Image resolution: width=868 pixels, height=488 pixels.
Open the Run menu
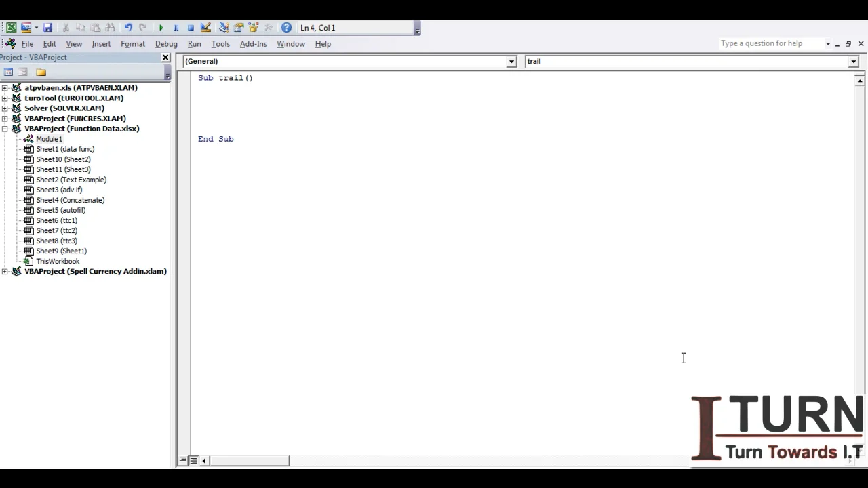pyautogui.click(x=194, y=44)
